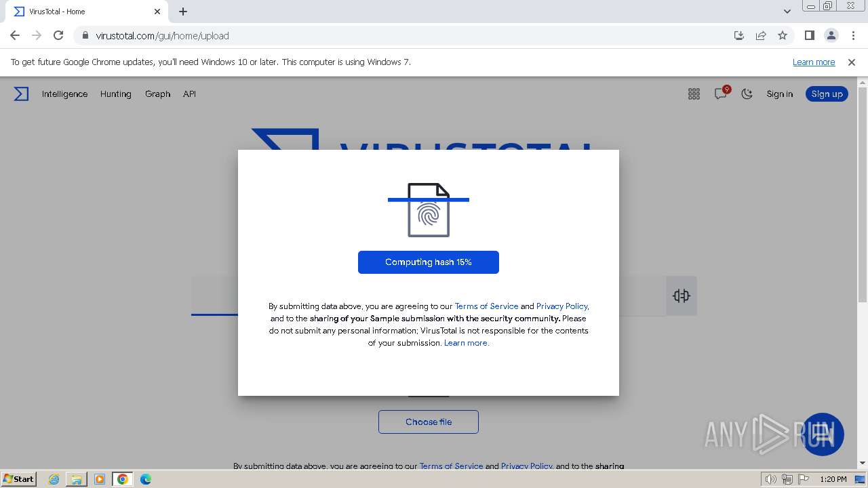Viewport: 868px width, 488px height.
Task: Click the volume speaker tray icon
Action: coord(771,479)
